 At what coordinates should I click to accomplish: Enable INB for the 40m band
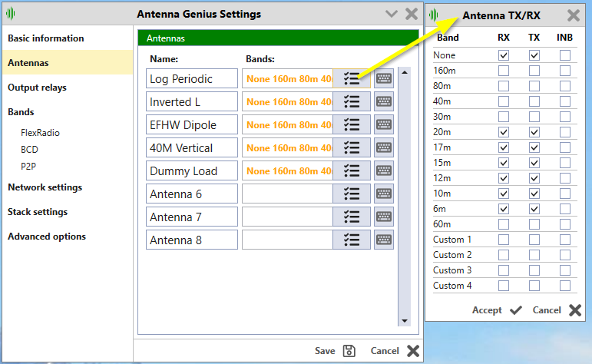click(x=565, y=101)
